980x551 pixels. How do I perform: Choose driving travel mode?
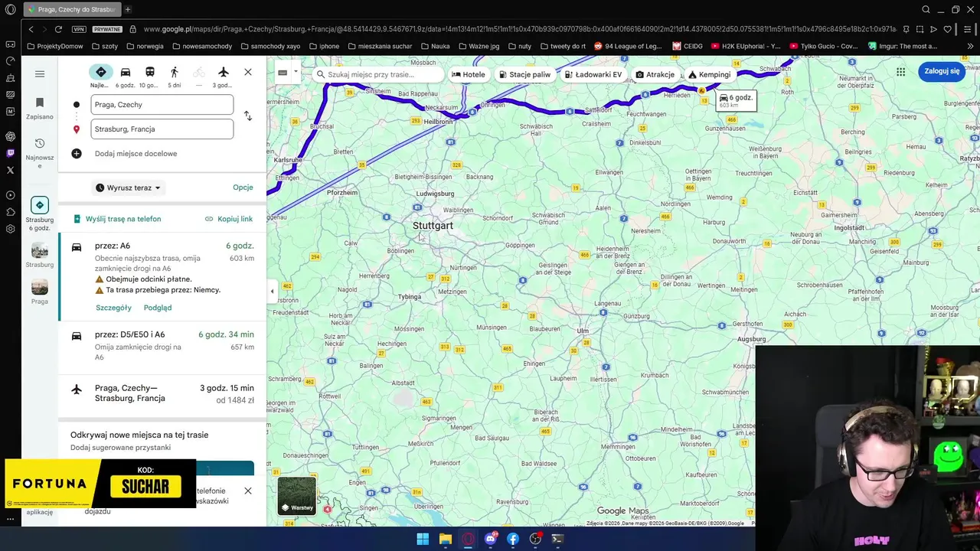click(x=126, y=72)
